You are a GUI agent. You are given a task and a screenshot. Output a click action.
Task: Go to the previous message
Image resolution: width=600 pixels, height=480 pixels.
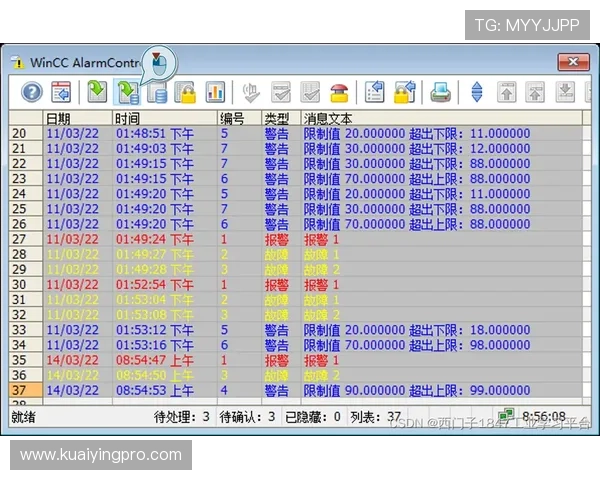click(x=535, y=92)
